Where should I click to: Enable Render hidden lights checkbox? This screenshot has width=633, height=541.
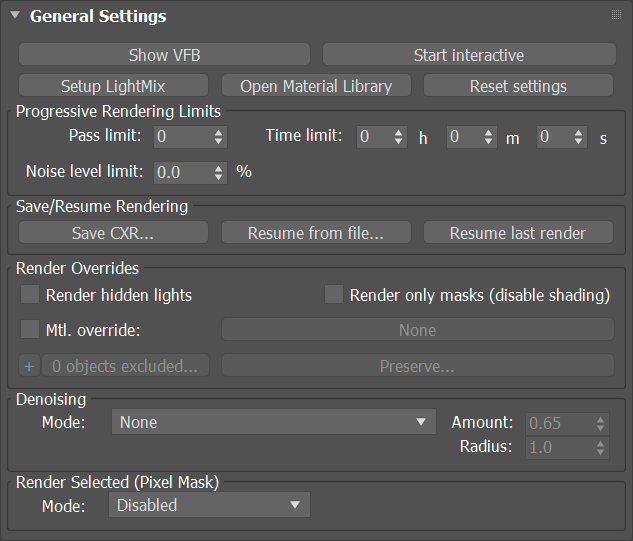(30, 294)
